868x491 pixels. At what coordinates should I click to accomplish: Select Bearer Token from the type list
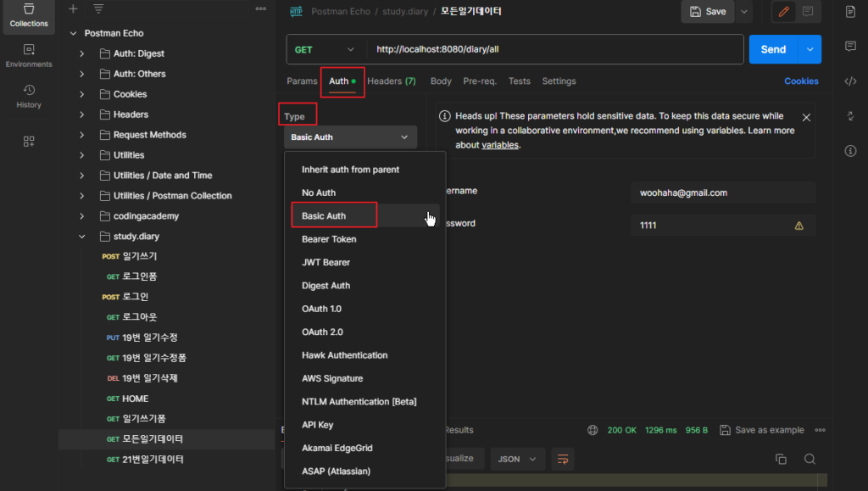coord(365,239)
